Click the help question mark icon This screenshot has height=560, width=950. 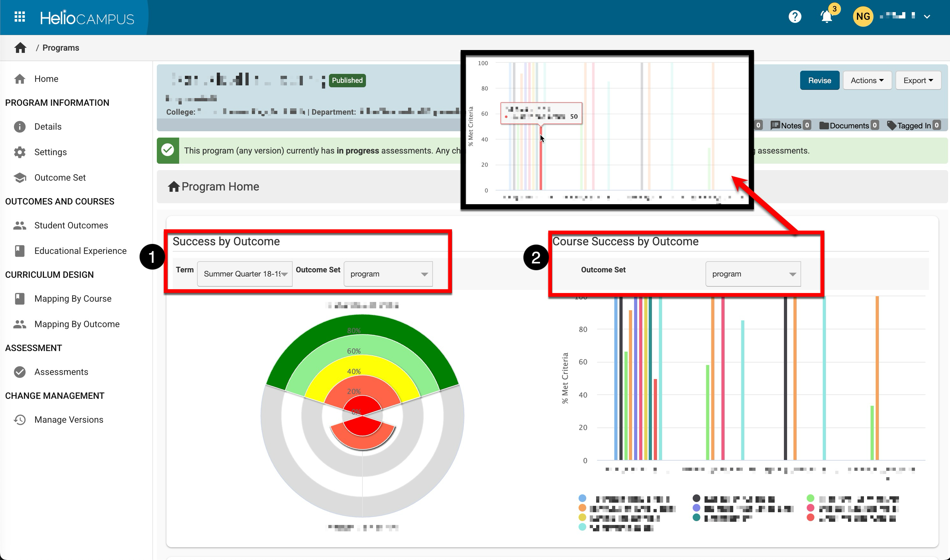(x=795, y=17)
